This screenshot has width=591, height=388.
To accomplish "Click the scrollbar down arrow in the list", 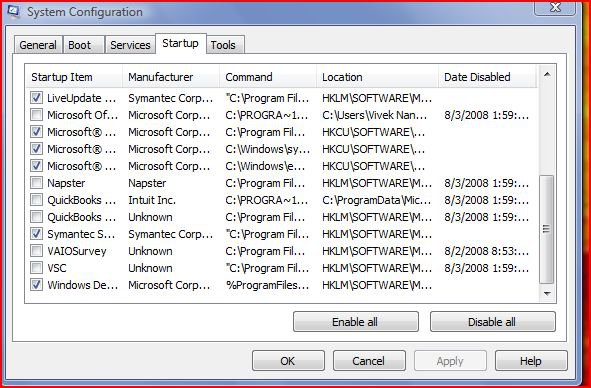I will click(547, 293).
